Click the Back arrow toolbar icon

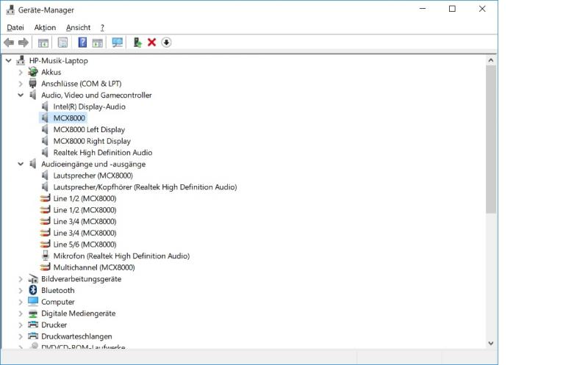9,43
